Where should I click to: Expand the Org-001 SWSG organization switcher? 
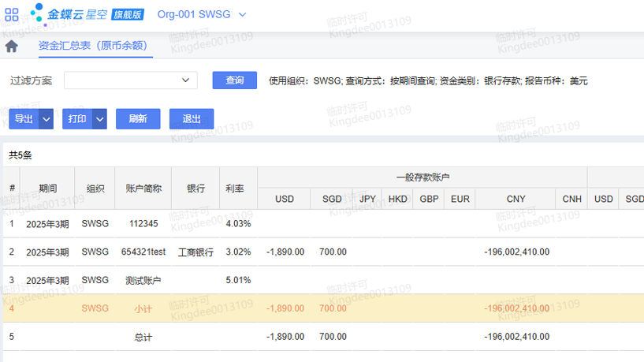coord(202,14)
